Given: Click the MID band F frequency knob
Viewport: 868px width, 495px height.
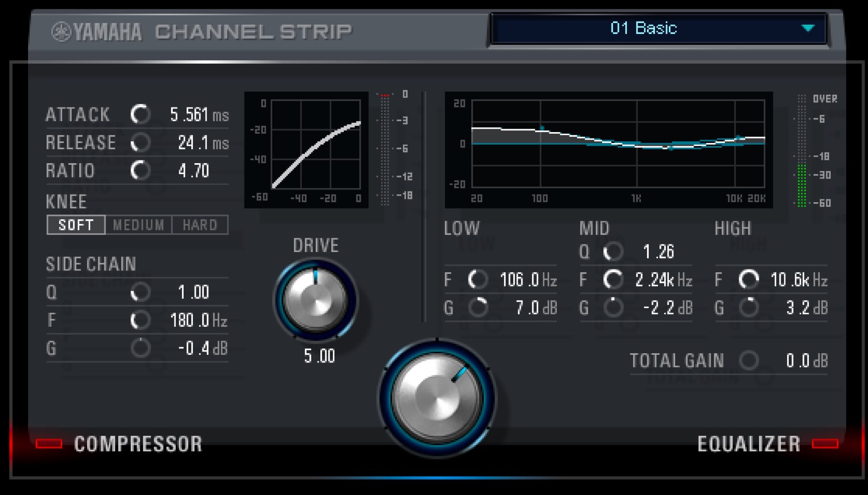Looking at the screenshot, I should coord(613,280).
